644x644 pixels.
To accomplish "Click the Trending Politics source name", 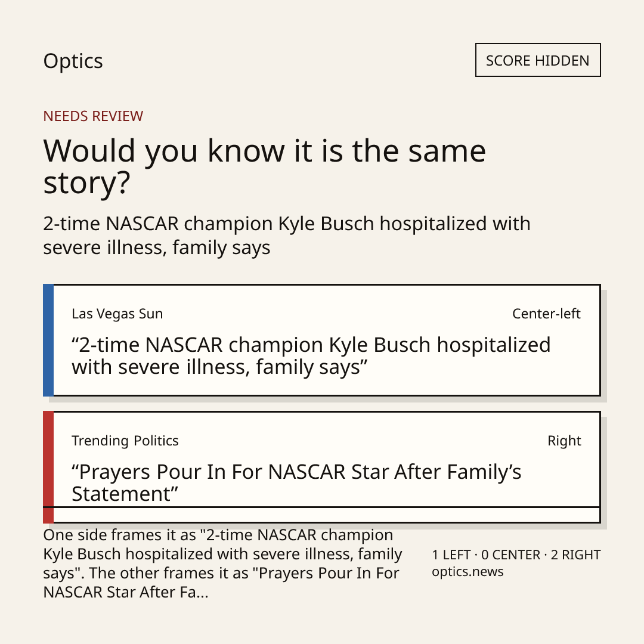I will [125, 441].
